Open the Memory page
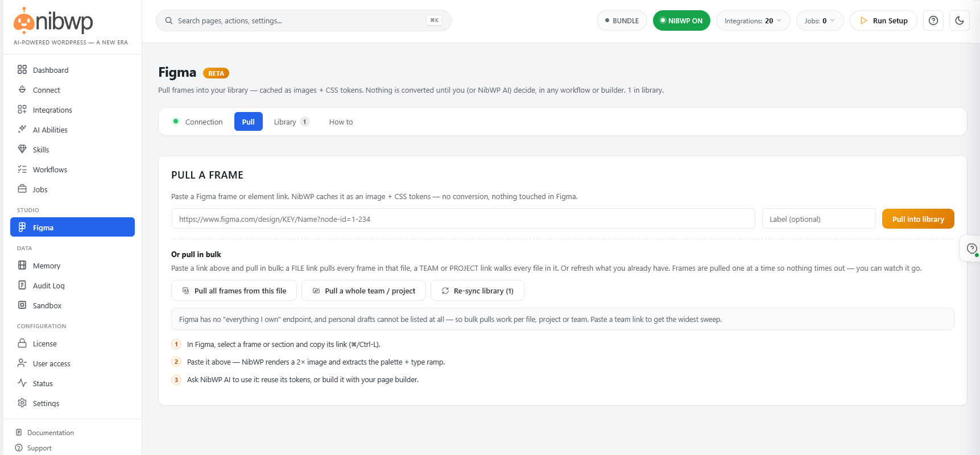This screenshot has width=980, height=455. (72, 266)
